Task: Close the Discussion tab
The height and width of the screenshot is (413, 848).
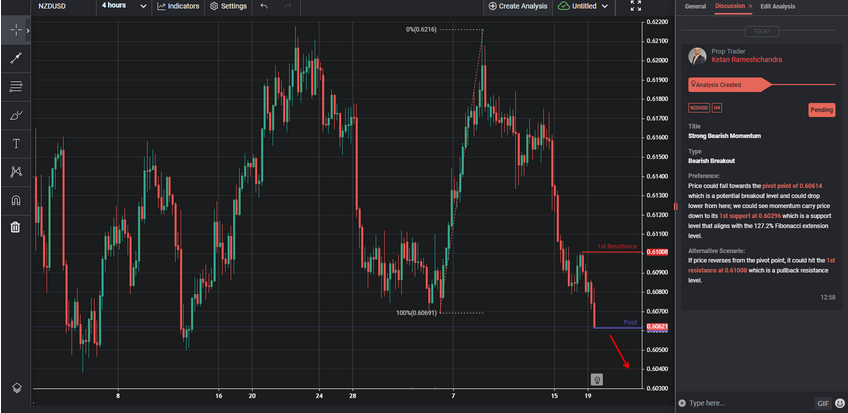Action: 750,6
